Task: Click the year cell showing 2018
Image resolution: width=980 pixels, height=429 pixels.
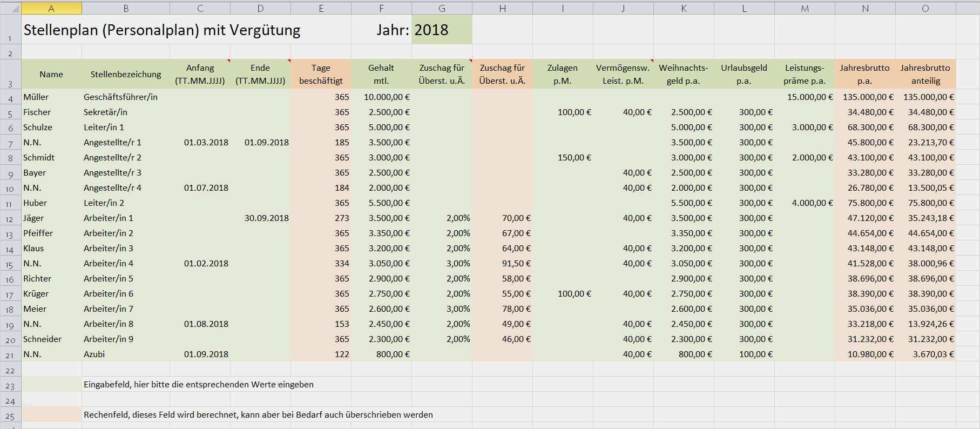Action: point(441,30)
